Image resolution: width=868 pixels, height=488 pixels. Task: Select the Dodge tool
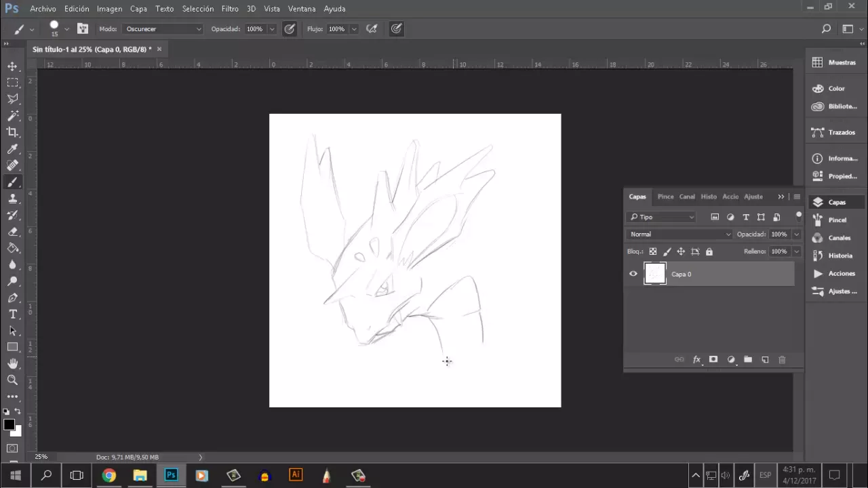[x=12, y=281]
